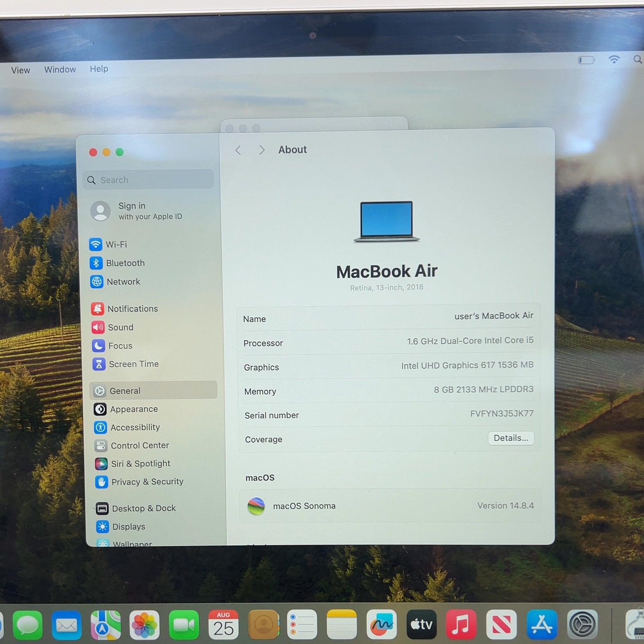Sign in with your Apple ID
This screenshot has width=644, height=644.
(137, 211)
